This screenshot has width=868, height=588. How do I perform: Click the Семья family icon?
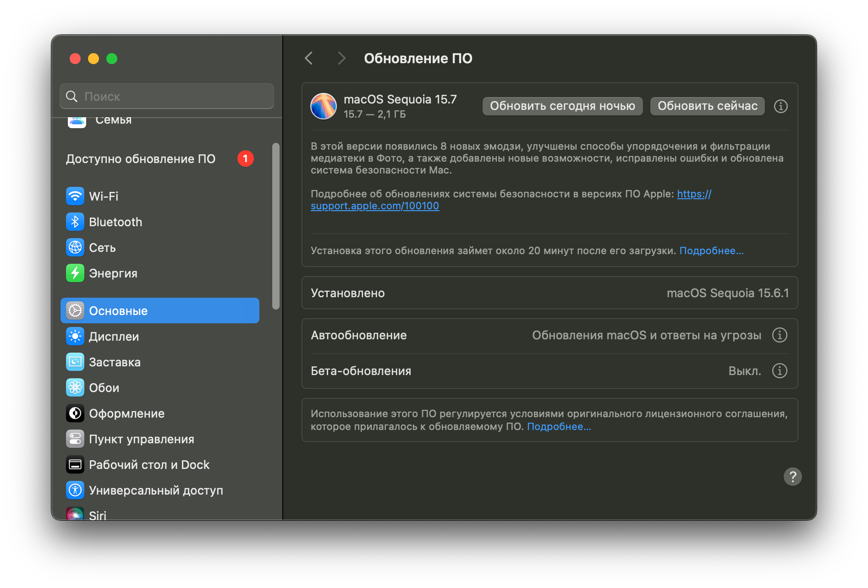pos(77,123)
